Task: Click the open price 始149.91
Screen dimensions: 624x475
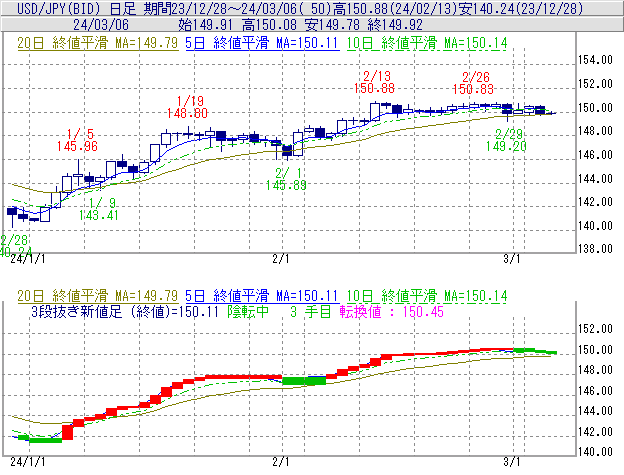Action: (x=205, y=25)
